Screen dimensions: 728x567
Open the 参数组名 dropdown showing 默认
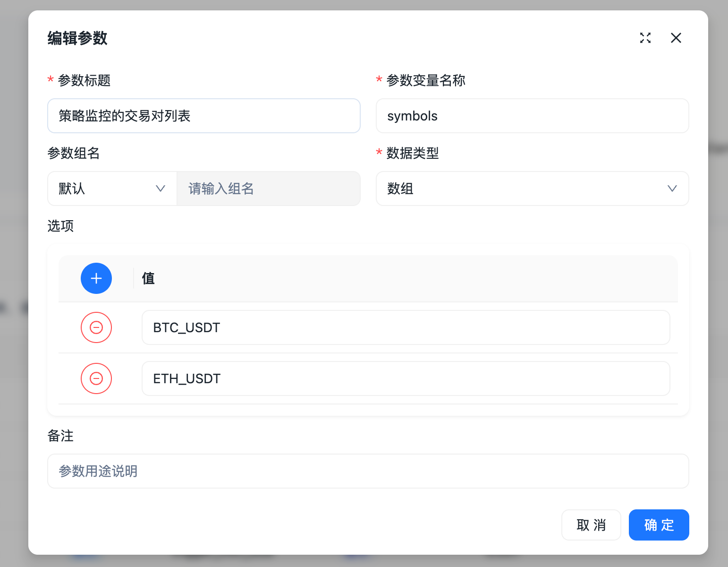[x=112, y=189]
